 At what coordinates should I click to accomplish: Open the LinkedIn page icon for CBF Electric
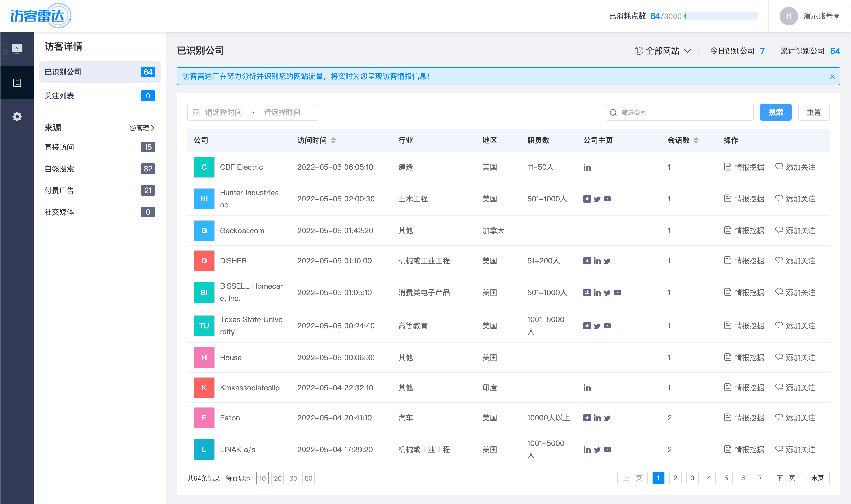pyautogui.click(x=587, y=167)
